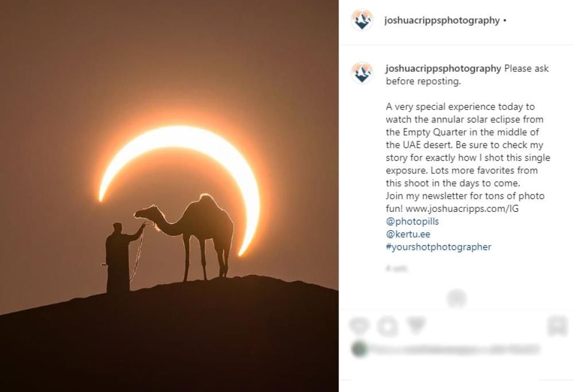574x392 pixels.
Task: View the blurred liked-by text line
Action: (x=455, y=350)
